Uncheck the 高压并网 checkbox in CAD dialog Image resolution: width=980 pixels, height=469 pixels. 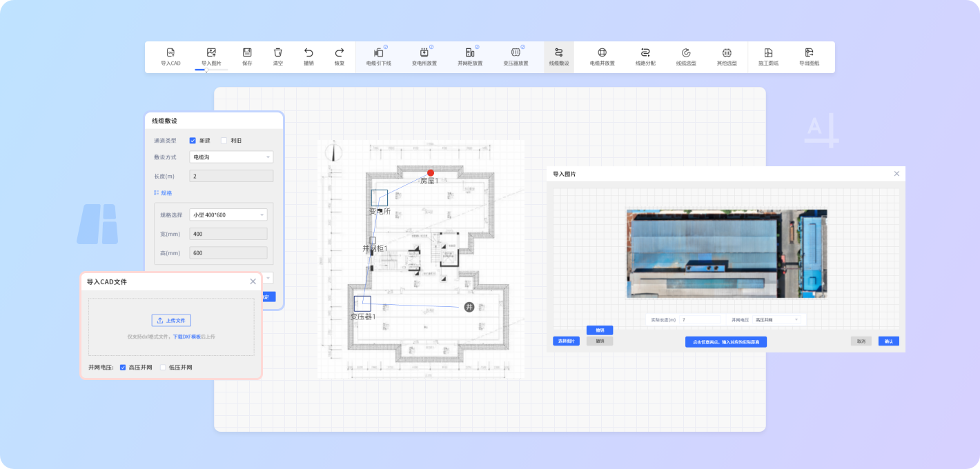(x=123, y=368)
